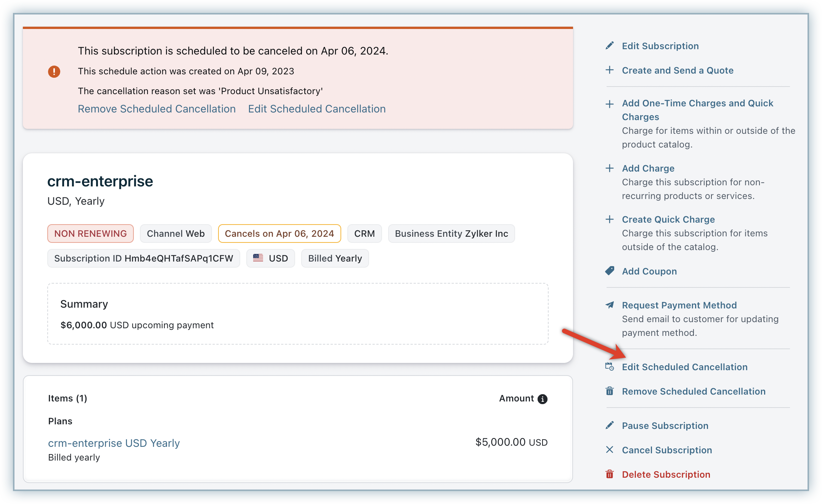Click the red trash icon for Delete Subscription
The height and width of the screenshot is (504, 822).
610,474
